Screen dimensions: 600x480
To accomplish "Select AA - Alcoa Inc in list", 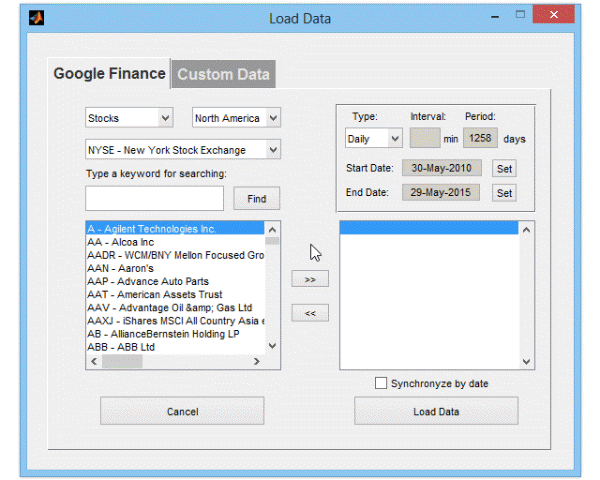I will coord(175,242).
